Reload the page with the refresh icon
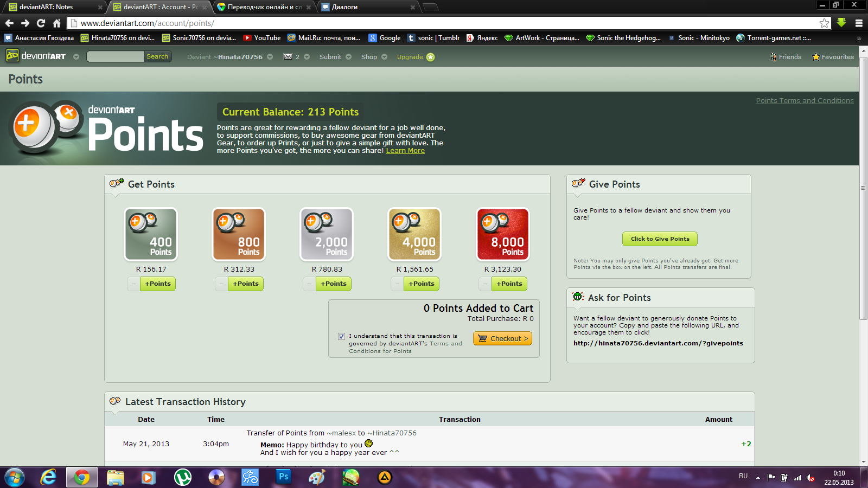This screenshot has height=488, width=868. [41, 23]
